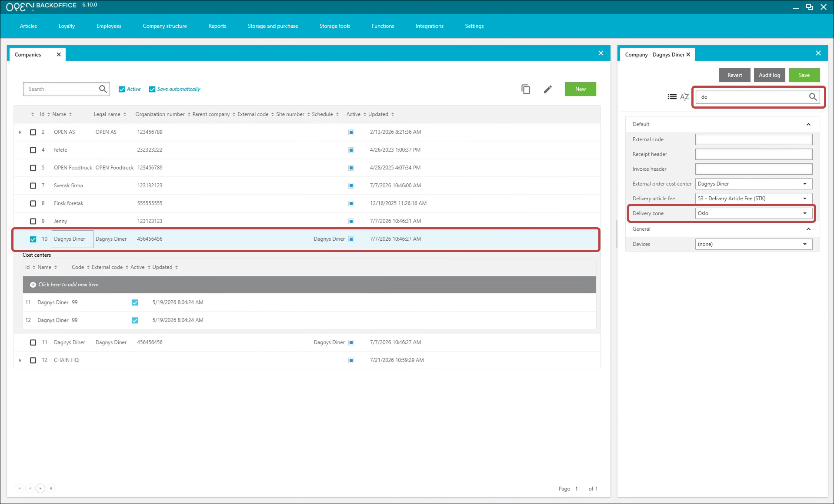Click magnifier icon in company detail search

click(813, 97)
